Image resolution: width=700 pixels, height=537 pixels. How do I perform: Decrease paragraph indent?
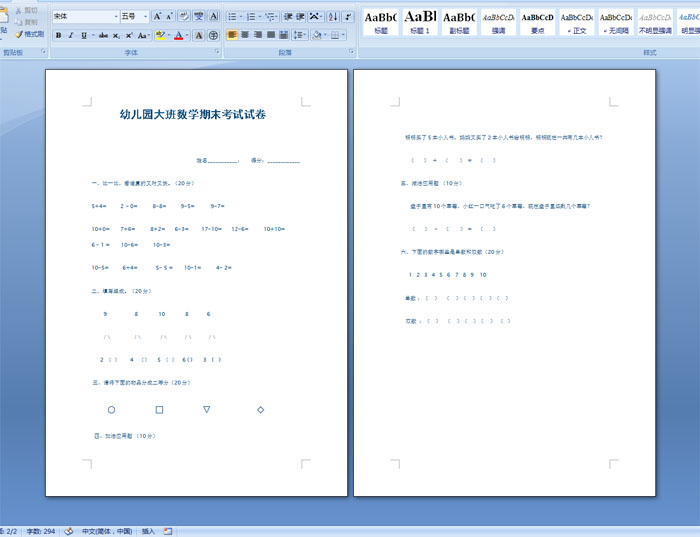coord(288,17)
